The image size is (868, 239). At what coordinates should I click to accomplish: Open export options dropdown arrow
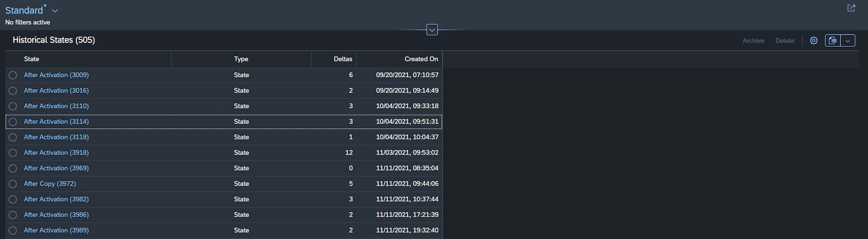848,40
